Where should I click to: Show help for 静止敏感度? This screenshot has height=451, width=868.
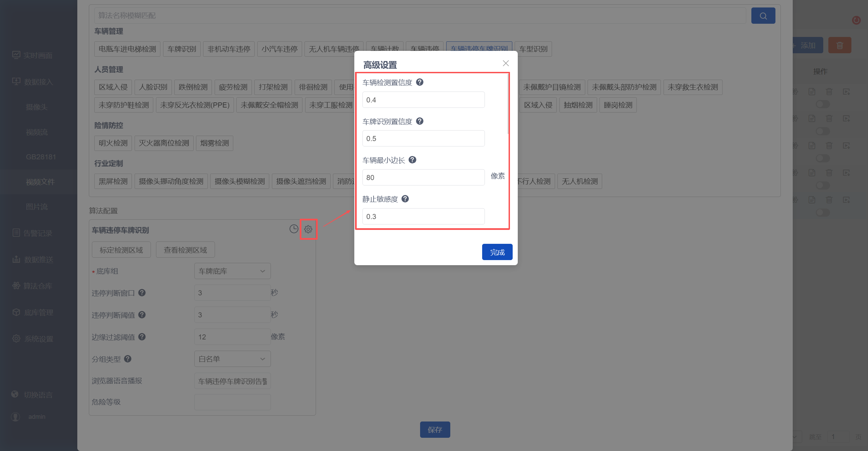pyautogui.click(x=405, y=199)
